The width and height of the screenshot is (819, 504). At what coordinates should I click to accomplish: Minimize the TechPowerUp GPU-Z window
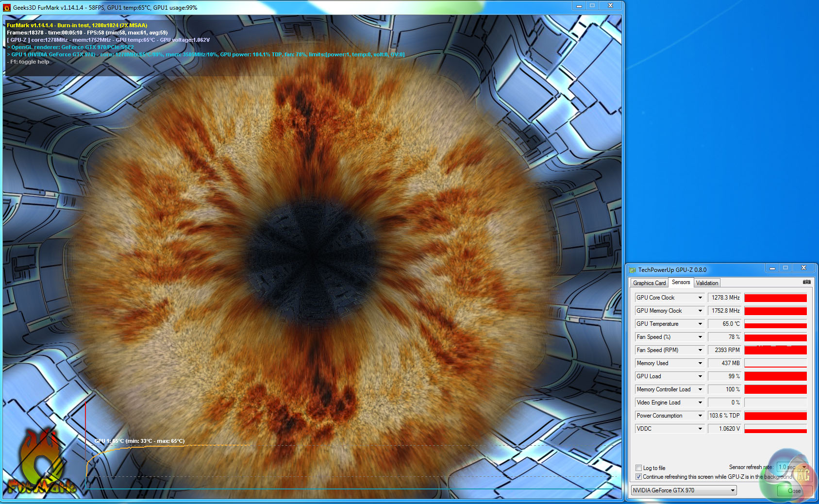(x=772, y=268)
